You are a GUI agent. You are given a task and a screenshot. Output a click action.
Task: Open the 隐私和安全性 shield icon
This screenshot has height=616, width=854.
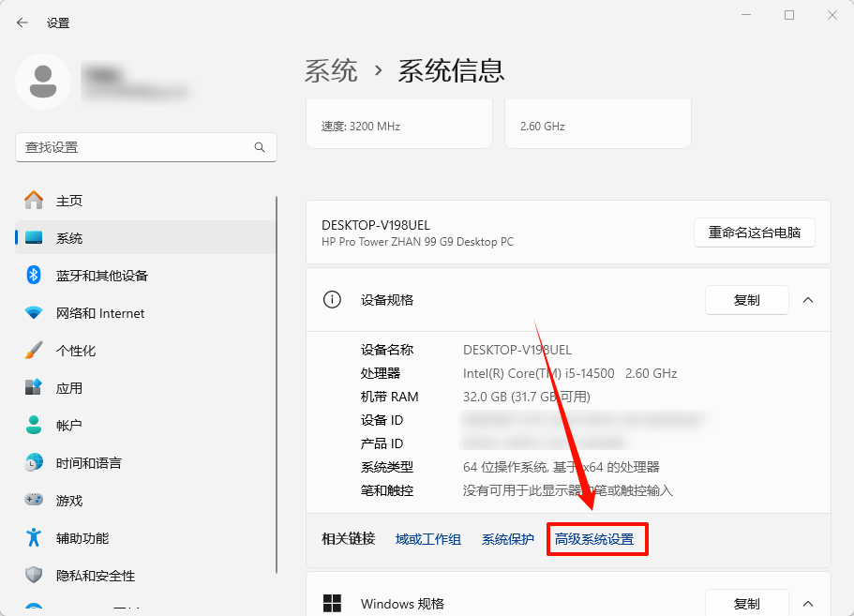34,576
